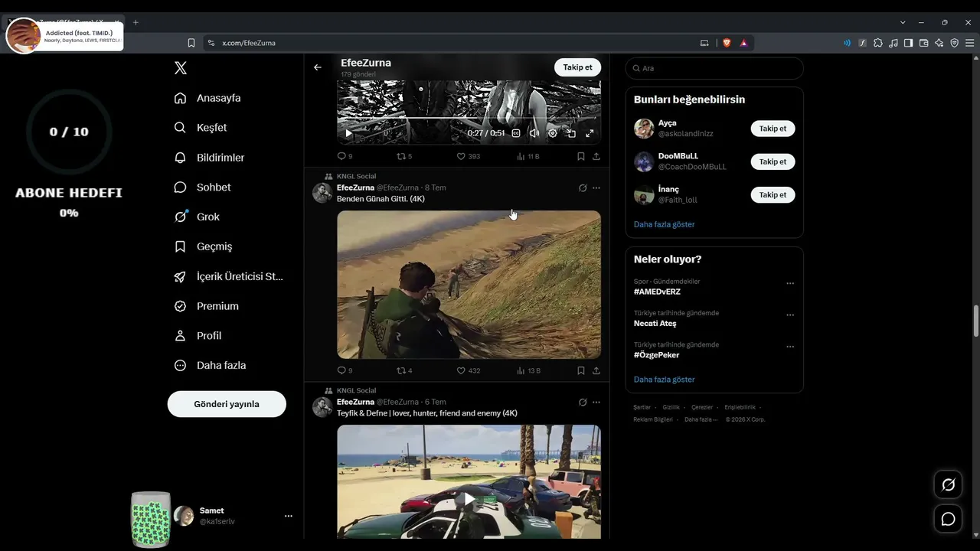
Task: Go back using the arrow beside EfeeZurna
Action: pyautogui.click(x=318, y=67)
